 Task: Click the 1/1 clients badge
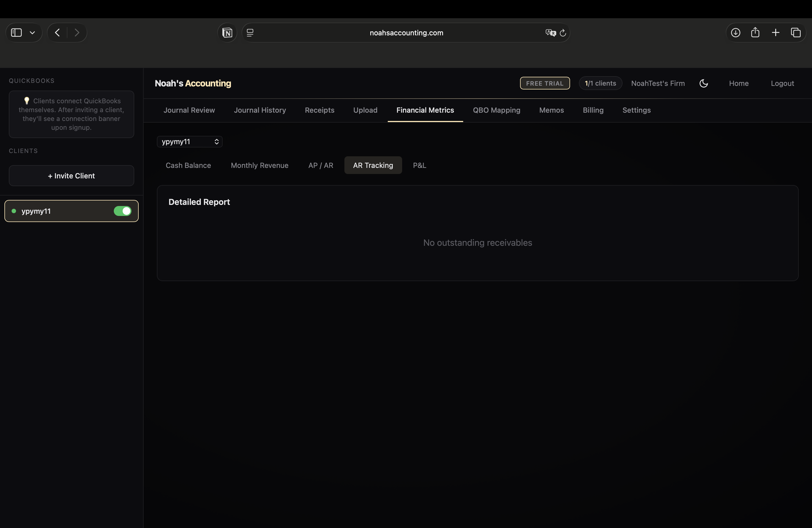point(600,83)
